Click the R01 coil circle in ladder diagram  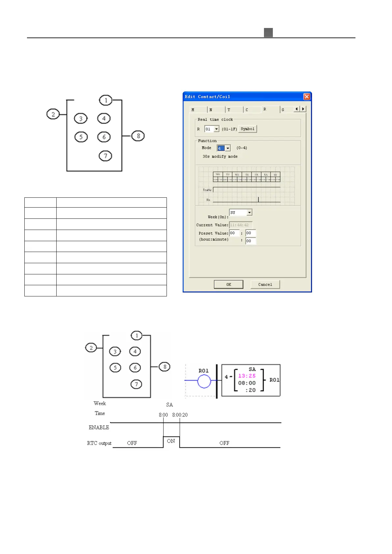coord(204,382)
